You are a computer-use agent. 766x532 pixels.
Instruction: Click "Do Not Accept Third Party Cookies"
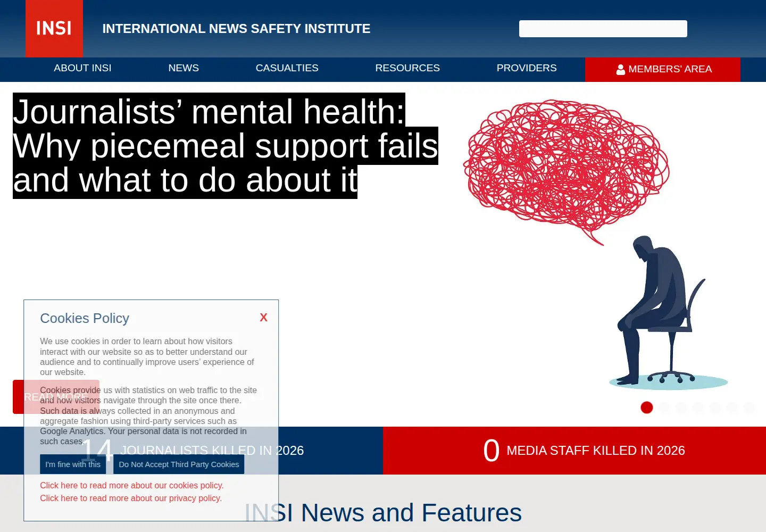tap(179, 464)
